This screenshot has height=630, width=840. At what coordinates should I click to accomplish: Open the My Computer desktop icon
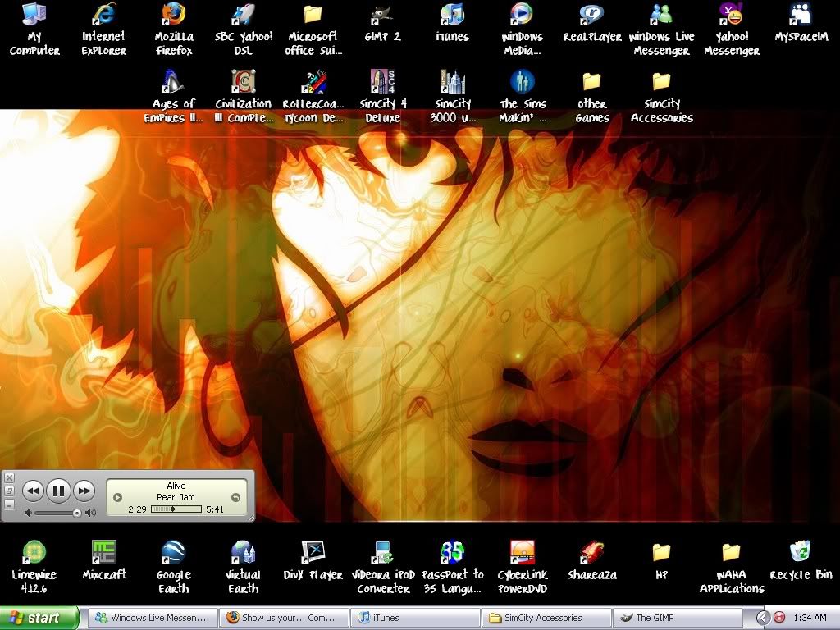pos(34,29)
